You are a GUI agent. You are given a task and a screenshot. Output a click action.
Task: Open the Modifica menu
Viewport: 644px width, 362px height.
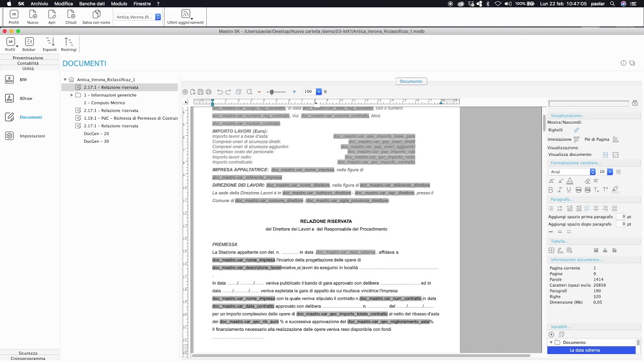coord(63,4)
